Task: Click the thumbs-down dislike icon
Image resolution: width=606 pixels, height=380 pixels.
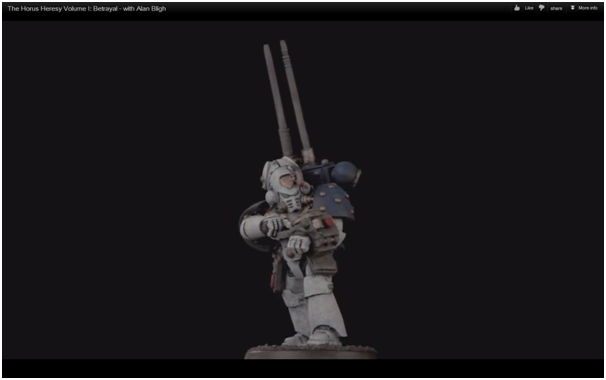Action: [541, 8]
